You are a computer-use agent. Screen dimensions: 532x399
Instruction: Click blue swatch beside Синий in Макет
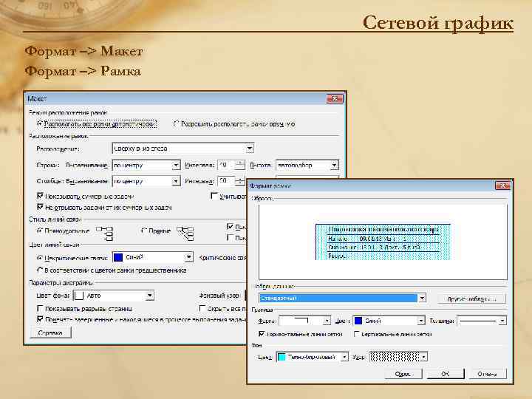pos(118,258)
